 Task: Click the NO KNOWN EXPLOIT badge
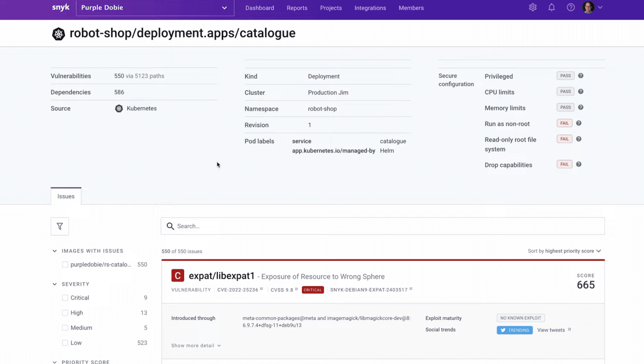coord(521,318)
